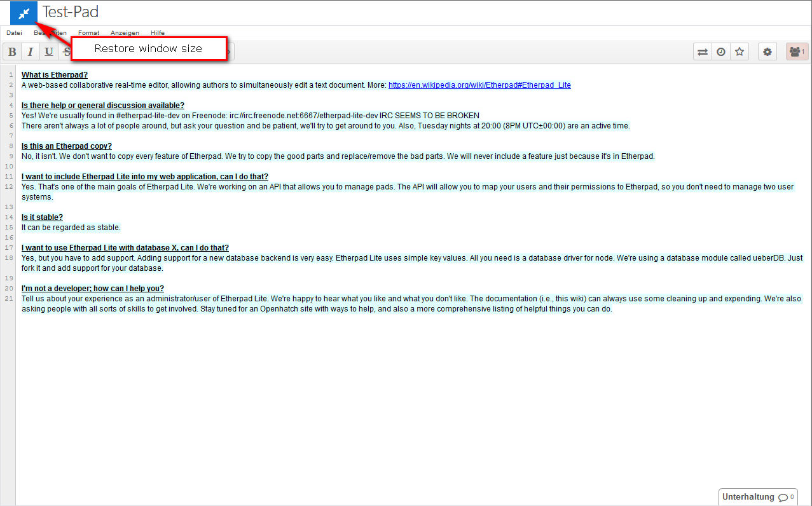Click heading "Is there help or general discussion available?"
The width and height of the screenshot is (812, 506).
point(103,106)
